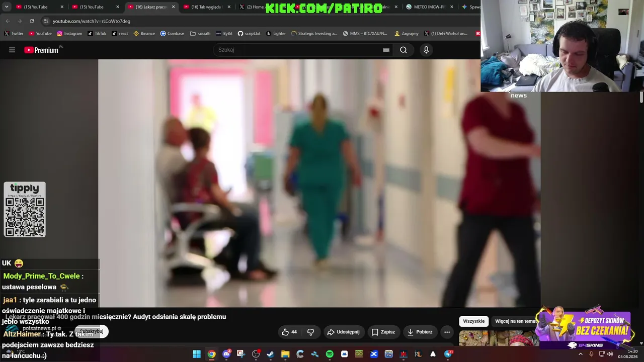Open the 'MMS – BTC/XAU' bookmark
Image resolution: width=644 pixels, height=362 pixels.
point(365,34)
